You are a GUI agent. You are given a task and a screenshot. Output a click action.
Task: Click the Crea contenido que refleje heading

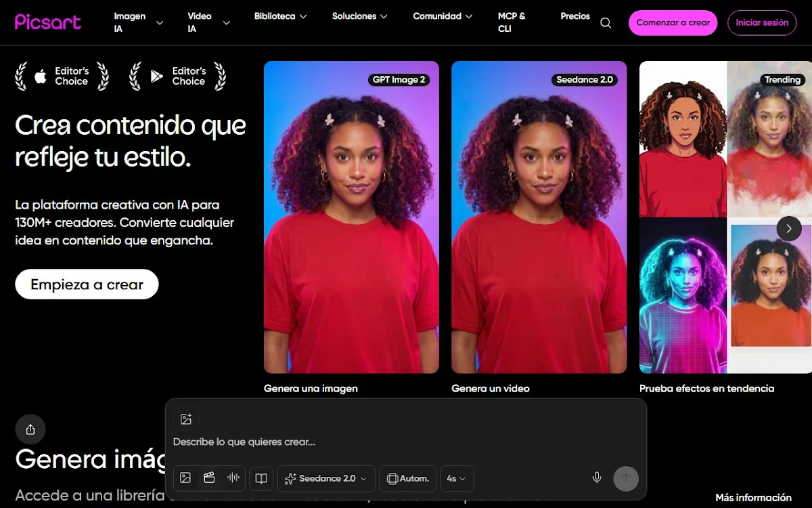coord(131,141)
